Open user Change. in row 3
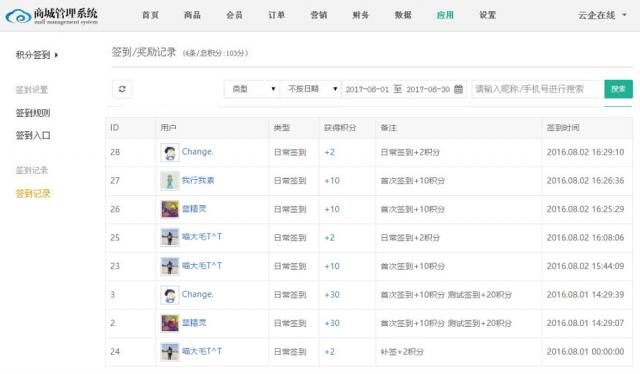This screenshot has width=640, height=374. 198,294
